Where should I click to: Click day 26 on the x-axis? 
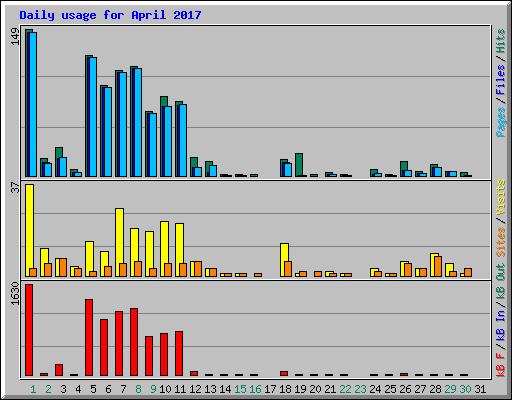405,389
